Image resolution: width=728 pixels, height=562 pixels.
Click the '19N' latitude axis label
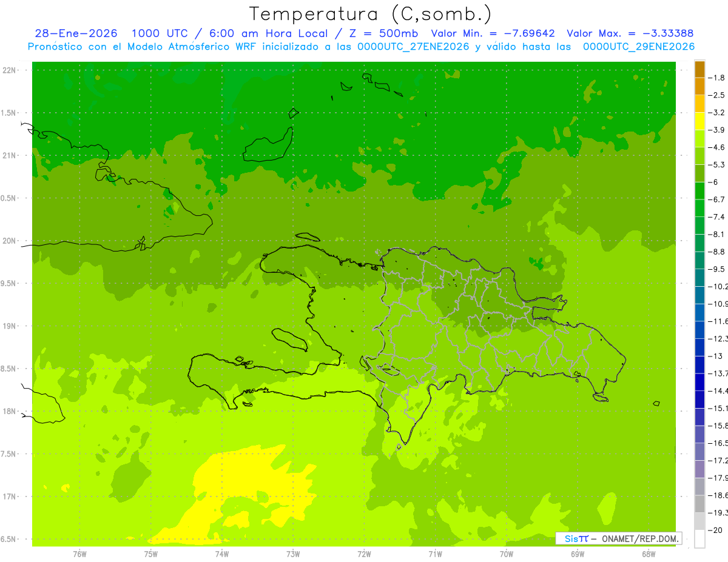click(x=10, y=326)
